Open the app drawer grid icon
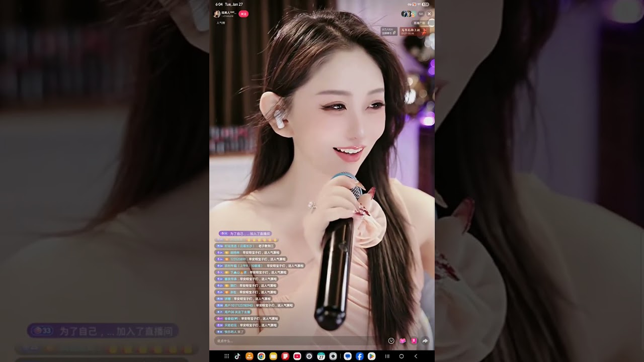The height and width of the screenshot is (362, 644). pos(227,356)
